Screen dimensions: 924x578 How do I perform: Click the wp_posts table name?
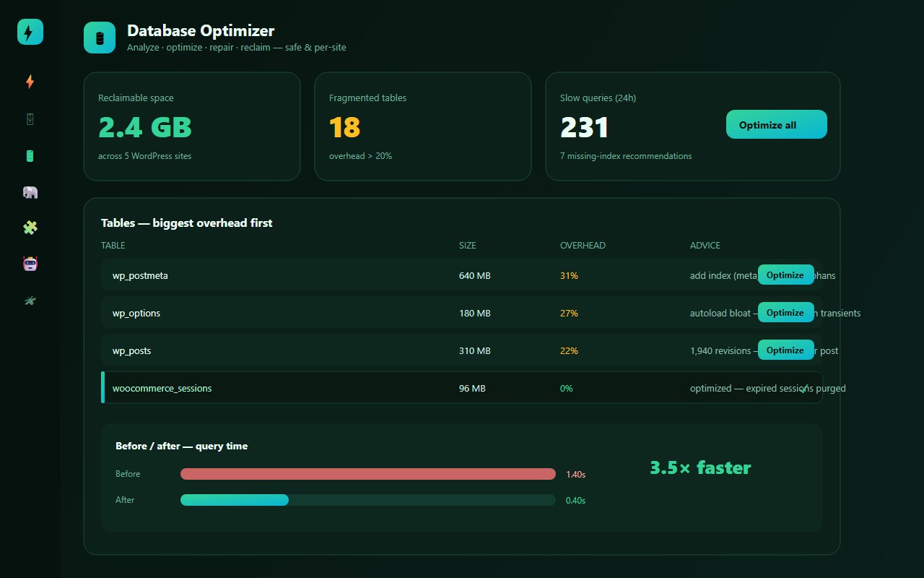[131, 350]
